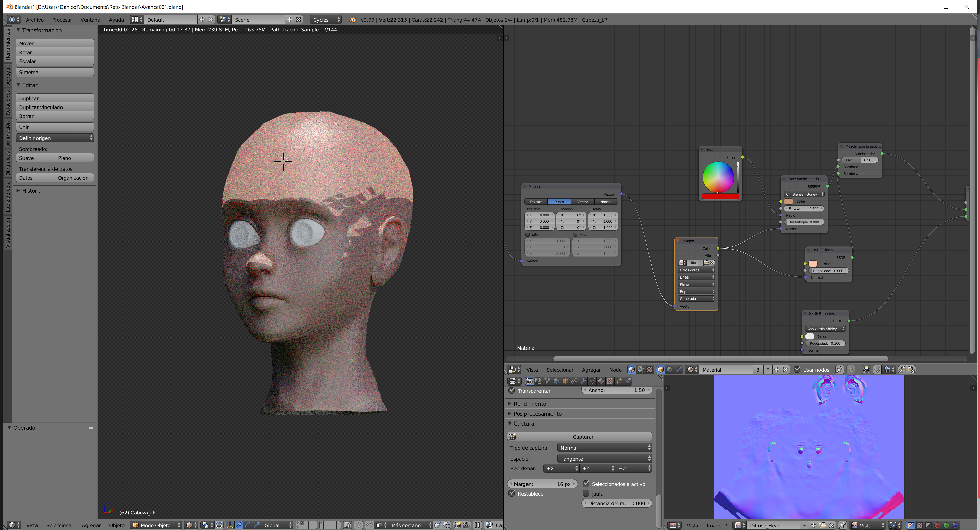Open the Archivo menu
Screen dimensions: 980x530
[35, 20]
